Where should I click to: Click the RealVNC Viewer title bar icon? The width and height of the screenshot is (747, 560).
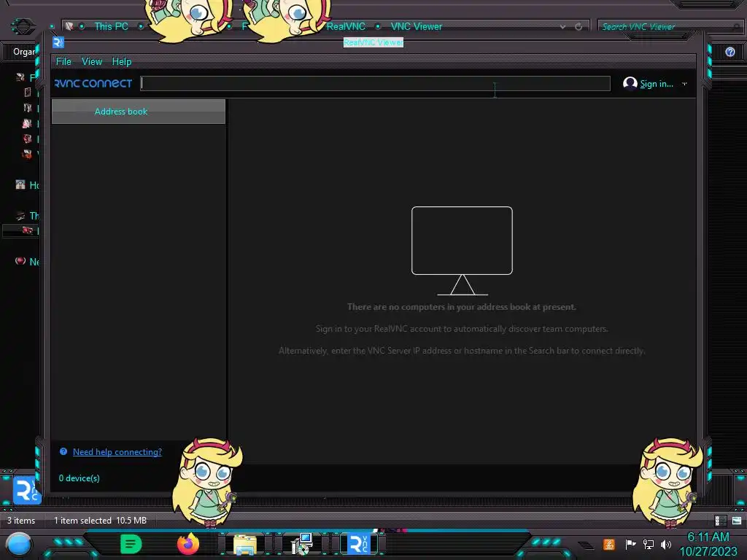(x=58, y=42)
